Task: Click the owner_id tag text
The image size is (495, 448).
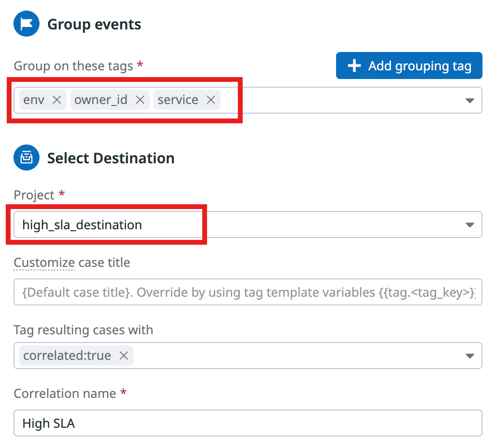Action: tap(101, 100)
